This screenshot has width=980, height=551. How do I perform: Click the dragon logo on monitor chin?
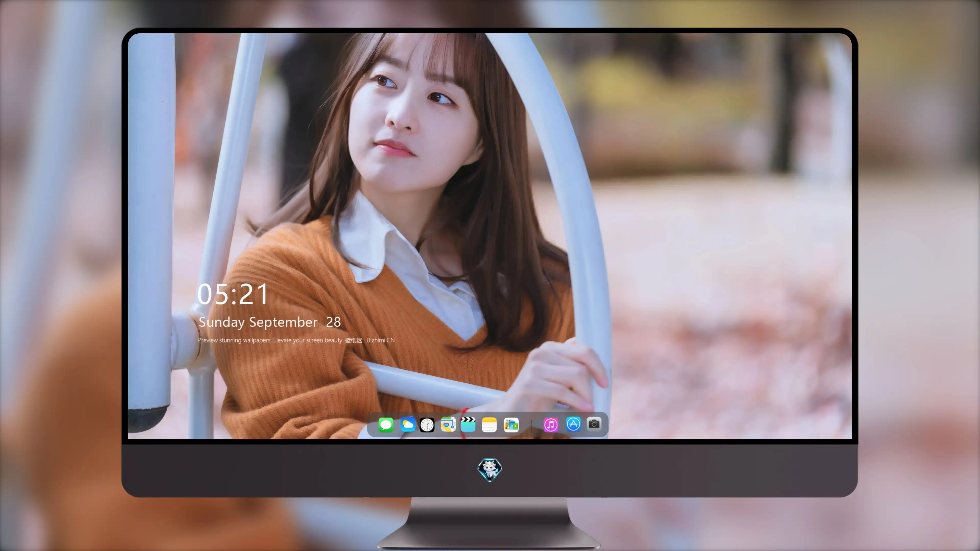490,470
